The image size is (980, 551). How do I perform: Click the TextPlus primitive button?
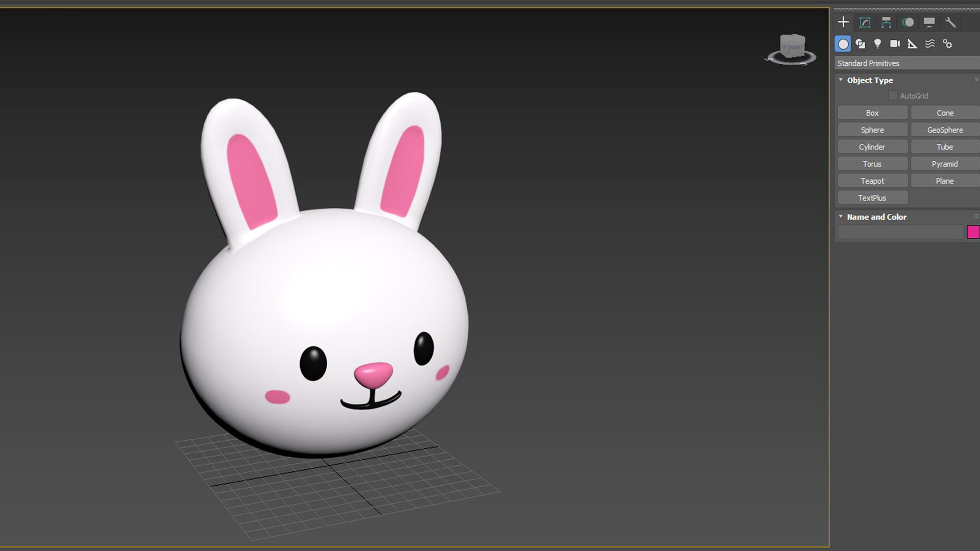[872, 198]
